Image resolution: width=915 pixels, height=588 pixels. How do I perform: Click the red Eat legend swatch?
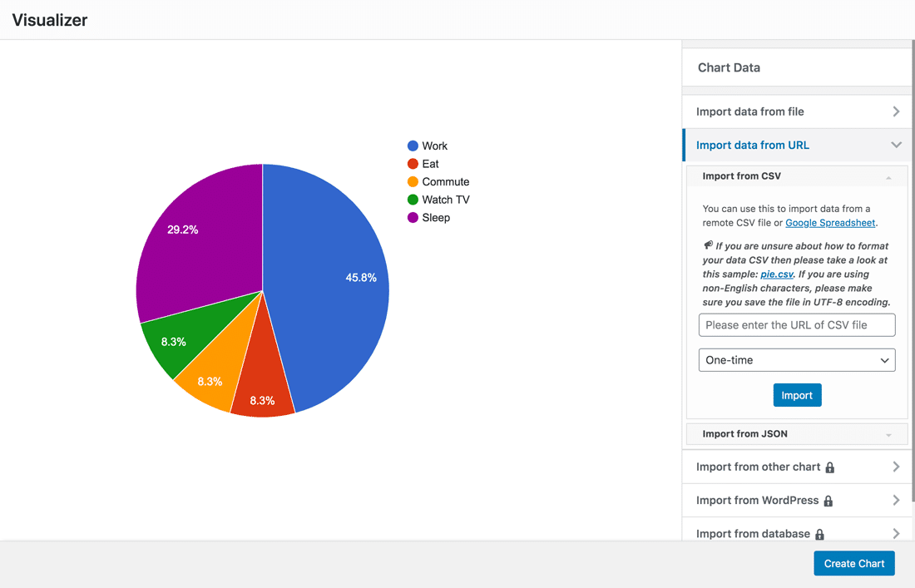point(413,164)
